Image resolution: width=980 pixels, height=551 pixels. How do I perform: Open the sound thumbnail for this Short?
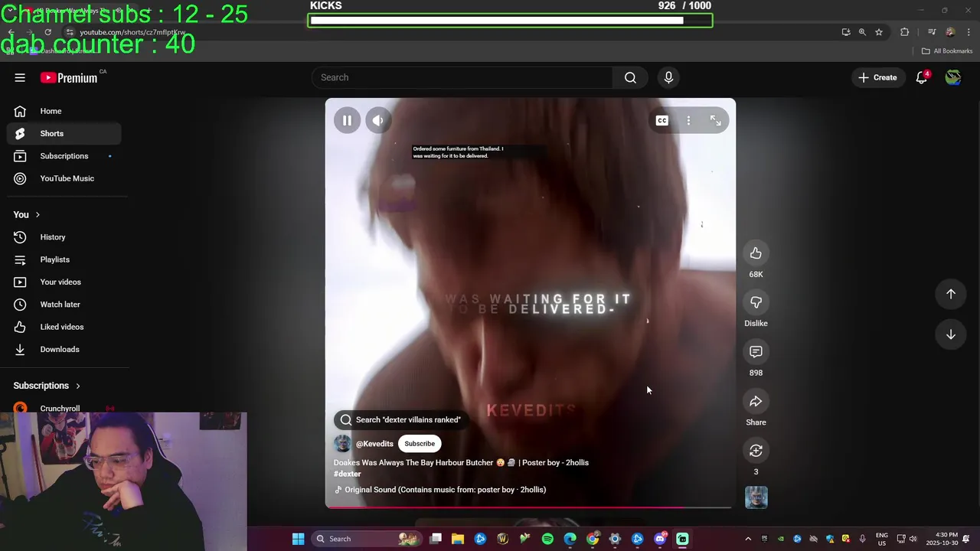point(756,497)
